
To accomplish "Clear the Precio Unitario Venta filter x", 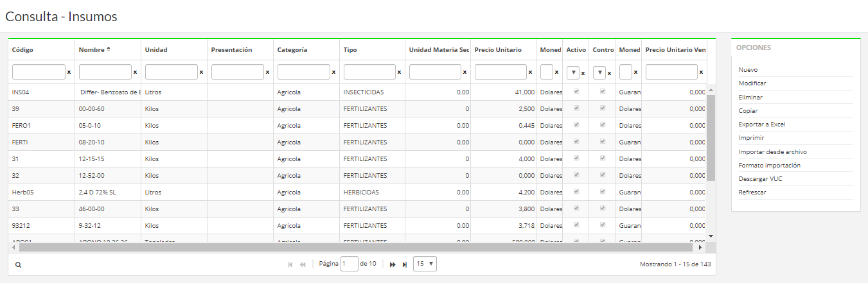I will click(x=702, y=73).
